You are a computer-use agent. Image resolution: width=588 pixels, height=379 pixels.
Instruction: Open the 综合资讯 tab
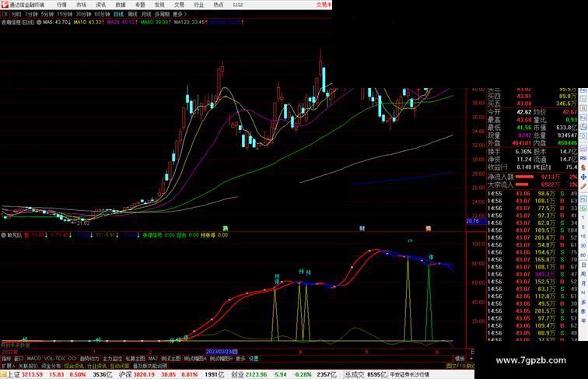[x=74, y=366]
